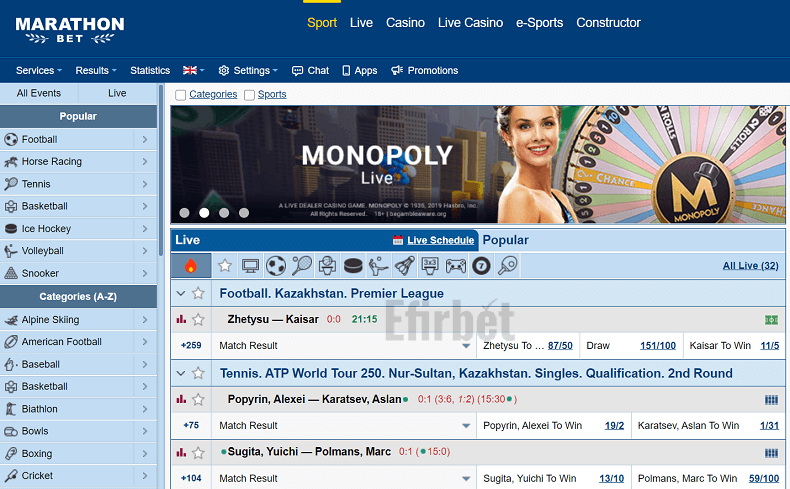790x489 pixels.
Task: Tick the Sports checkbox
Action: [249, 95]
